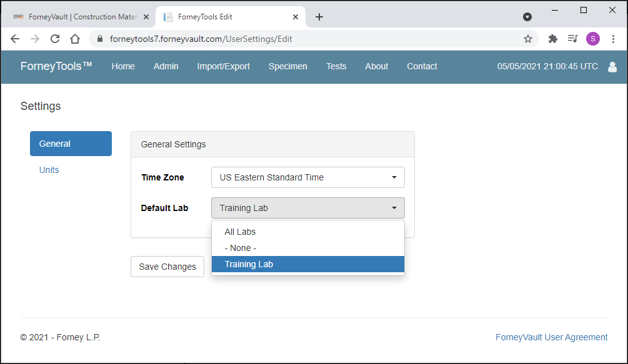628x364 pixels.
Task: Open the media control playlist icon
Action: point(573,39)
